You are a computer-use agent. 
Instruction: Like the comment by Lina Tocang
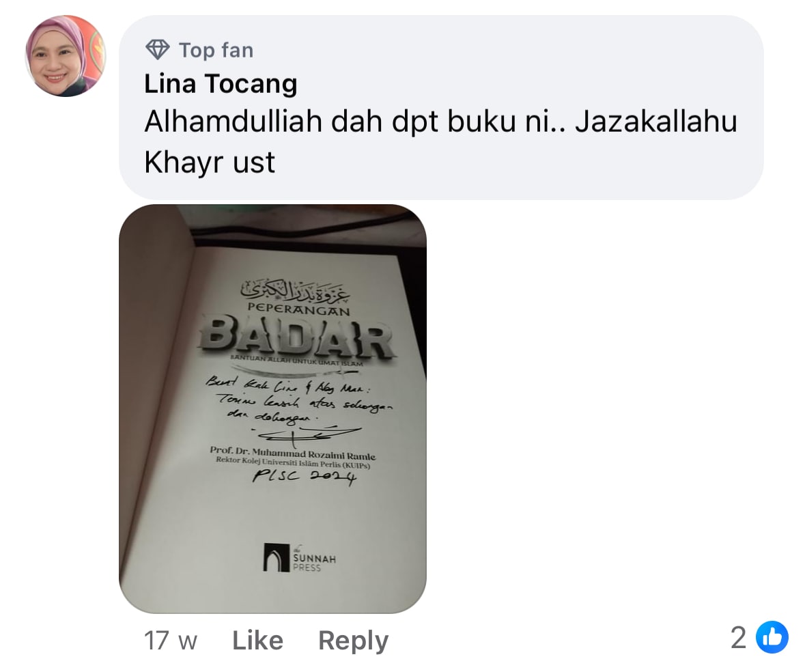(257, 640)
